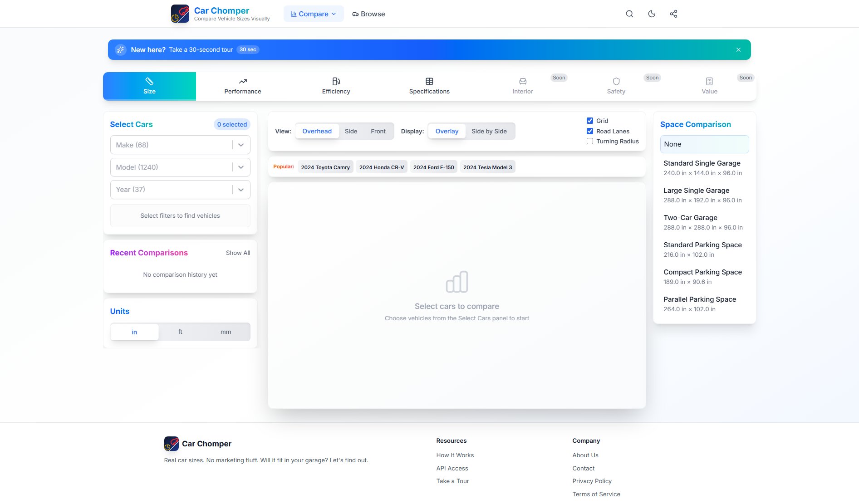
Task: Open Contact footer link
Action: click(584, 469)
